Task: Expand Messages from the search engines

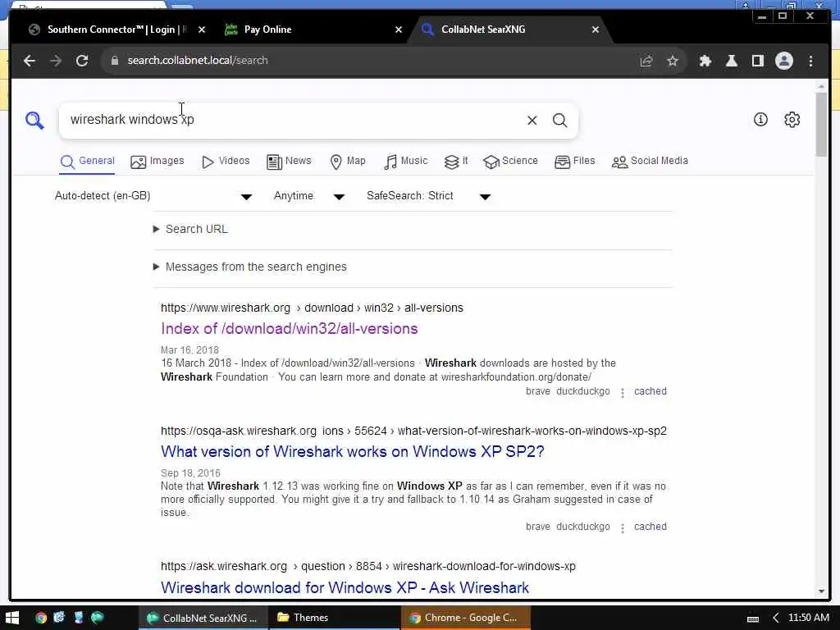Action: [x=249, y=267]
